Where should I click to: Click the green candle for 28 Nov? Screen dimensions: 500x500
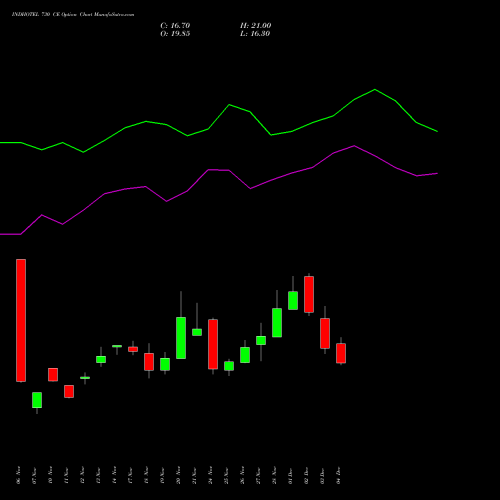277,323
